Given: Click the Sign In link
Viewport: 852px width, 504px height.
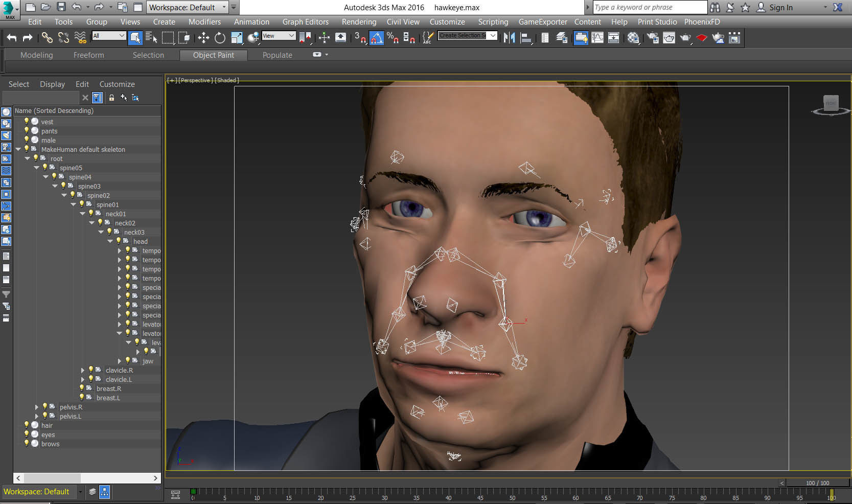Looking at the screenshot, I should pos(780,7).
